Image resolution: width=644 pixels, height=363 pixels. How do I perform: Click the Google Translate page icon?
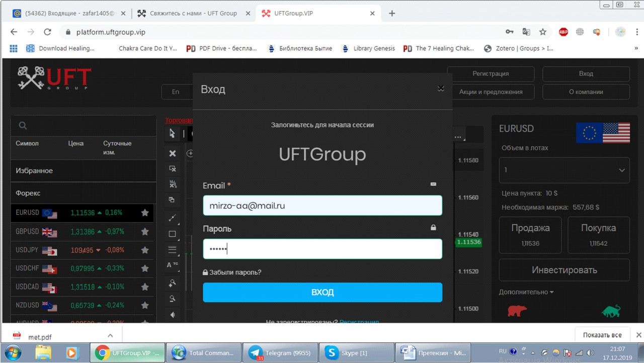point(526,32)
